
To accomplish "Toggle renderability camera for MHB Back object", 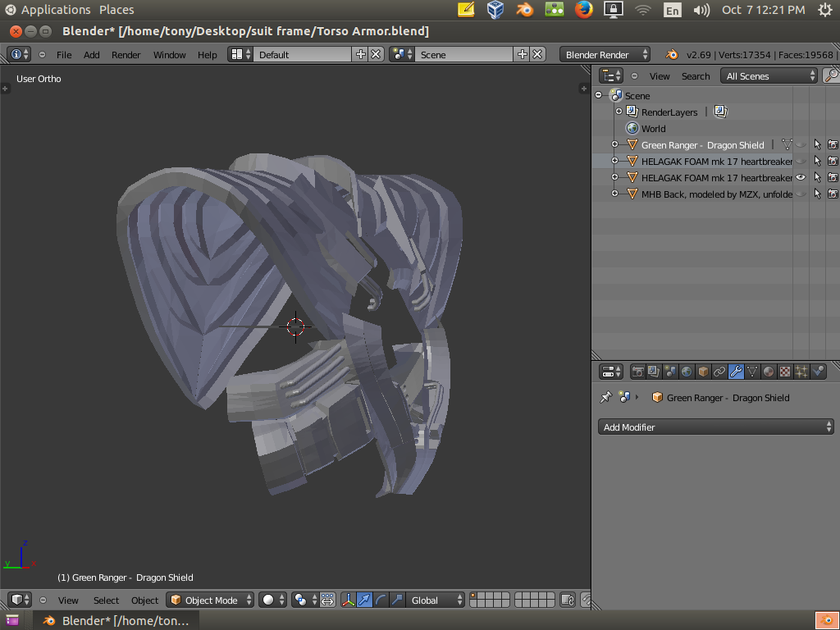I will (833, 194).
